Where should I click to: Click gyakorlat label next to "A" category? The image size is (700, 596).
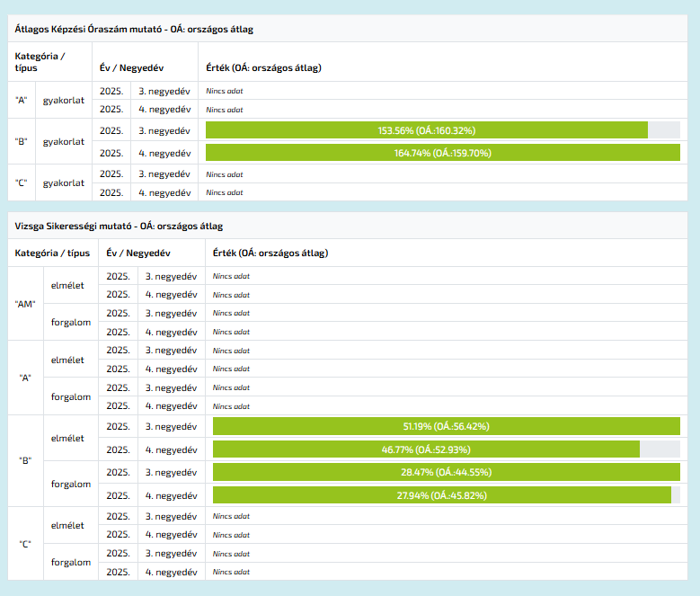(64, 100)
